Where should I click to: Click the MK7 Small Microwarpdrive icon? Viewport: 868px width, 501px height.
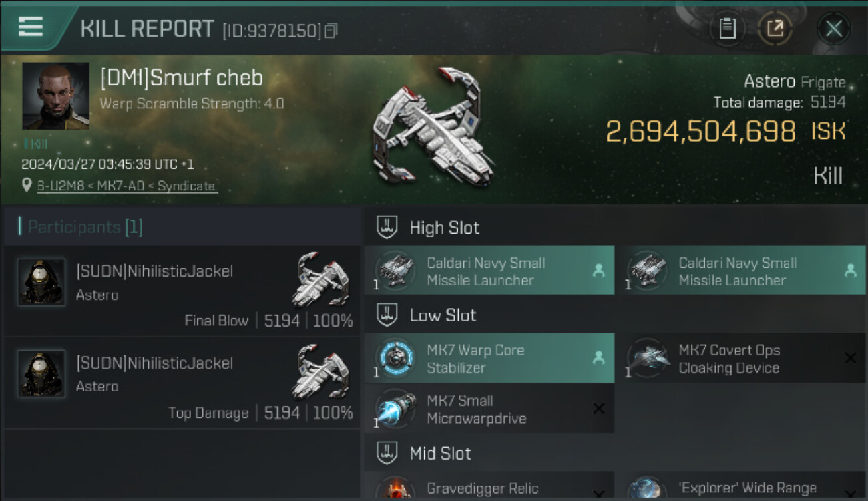[x=397, y=409]
